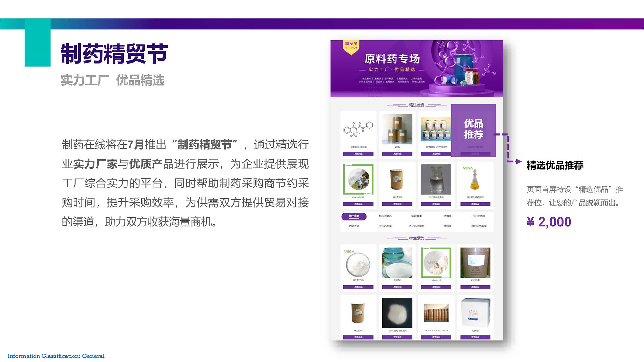644x362 pixels.
Task: Send inquiry for 维生素E油98% flask product
Action: tap(475, 204)
